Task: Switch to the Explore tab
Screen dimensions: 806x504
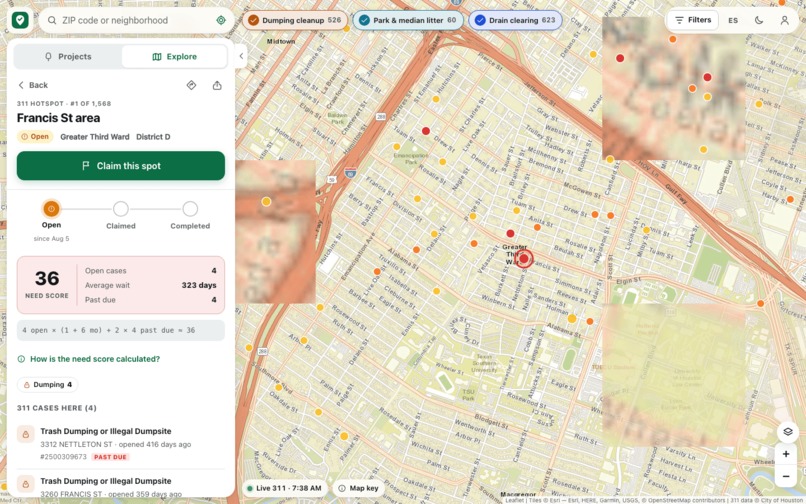Action: click(x=174, y=57)
